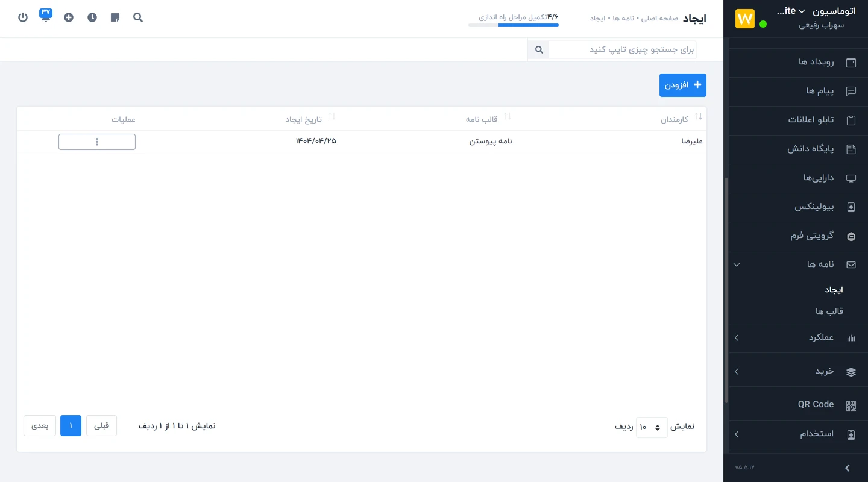Viewport: 868px width, 482px height.
Task: Click the plus quick-add icon in header
Action: tap(69, 17)
